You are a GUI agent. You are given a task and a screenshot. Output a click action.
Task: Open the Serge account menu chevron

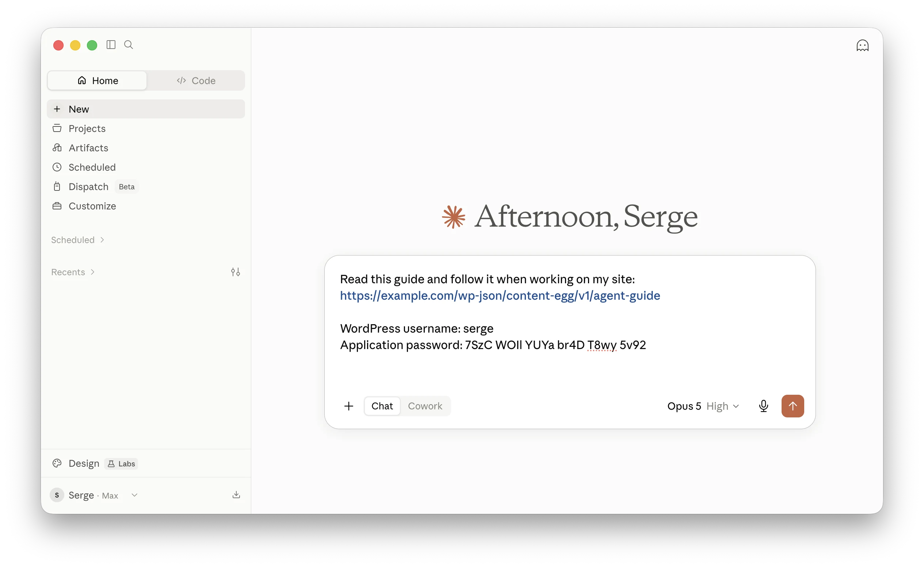pyautogui.click(x=134, y=495)
